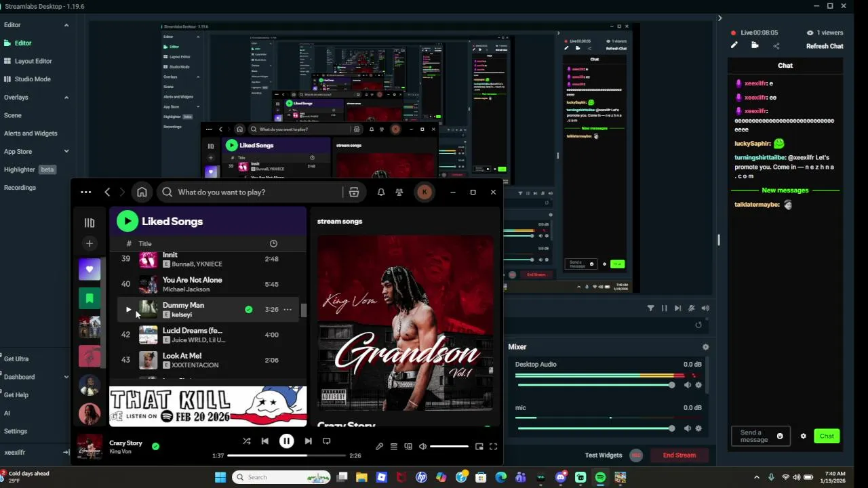Viewport: 868px width, 488px height.
Task: Click the green check on Dummy Man row
Action: click(248, 310)
